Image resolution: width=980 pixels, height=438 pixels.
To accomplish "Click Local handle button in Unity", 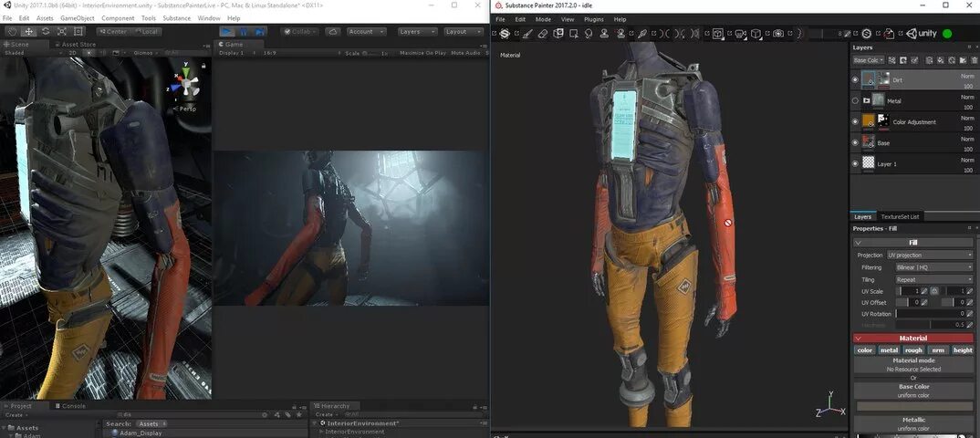I will click(x=146, y=31).
